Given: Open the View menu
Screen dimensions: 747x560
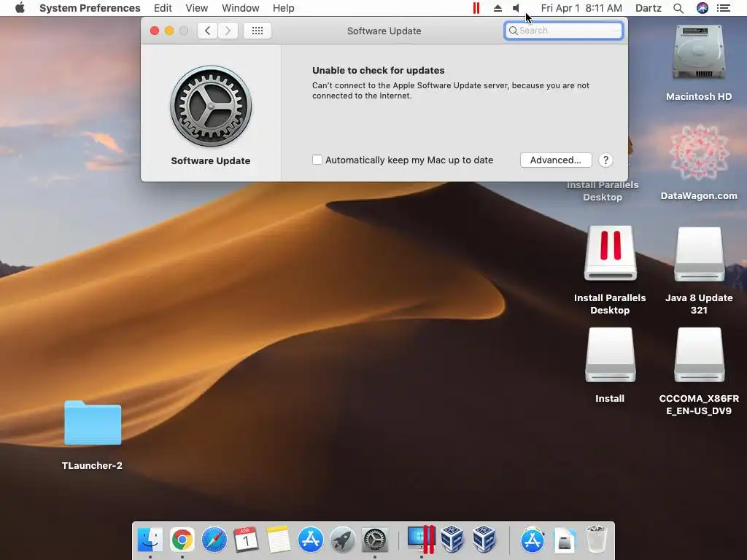Looking at the screenshot, I should 197,8.
